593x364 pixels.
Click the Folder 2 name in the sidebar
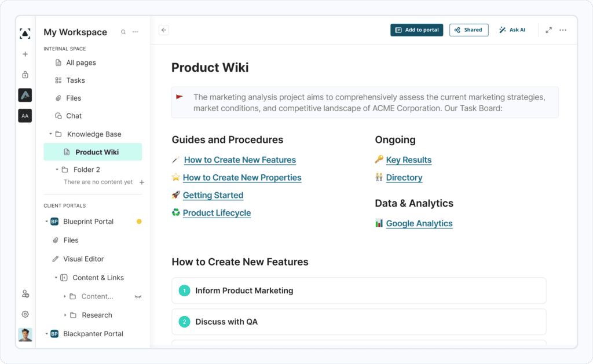click(87, 170)
